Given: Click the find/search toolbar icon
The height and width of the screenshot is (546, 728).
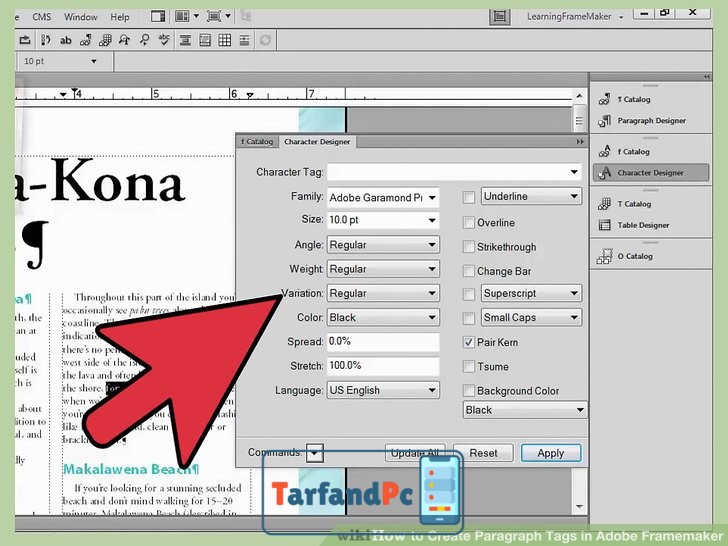Looking at the screenshot, I should click(144, 40).
